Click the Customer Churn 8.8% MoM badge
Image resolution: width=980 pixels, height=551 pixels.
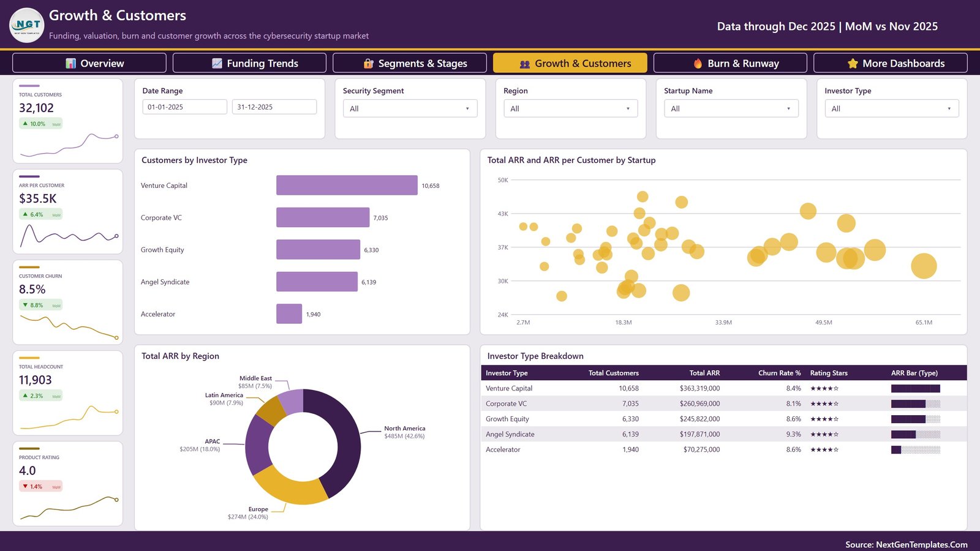click(40, 305)
